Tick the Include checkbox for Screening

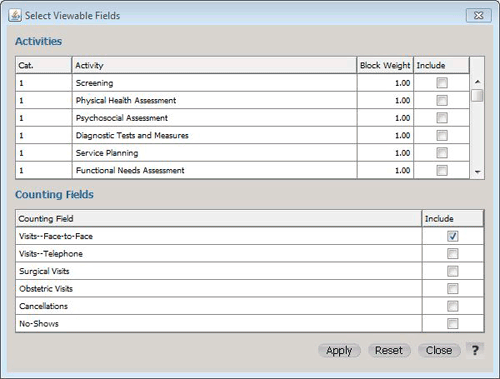point(442,83)
